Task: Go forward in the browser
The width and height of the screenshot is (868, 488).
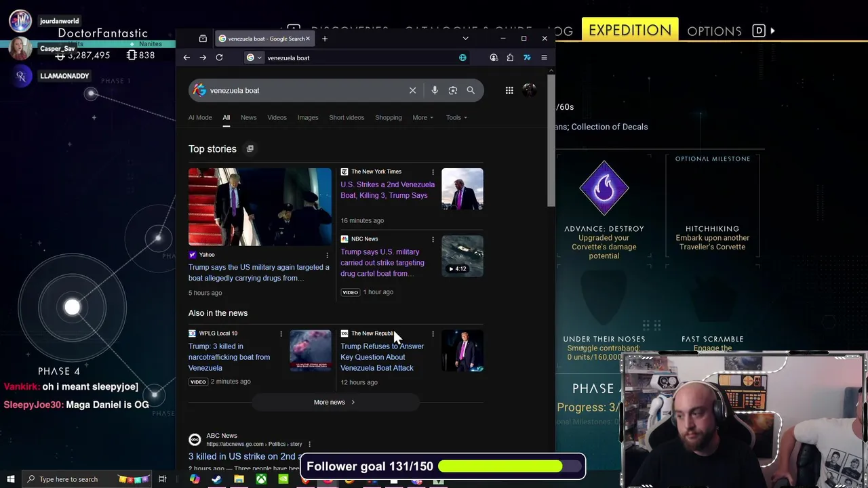Action: [203, 58]
